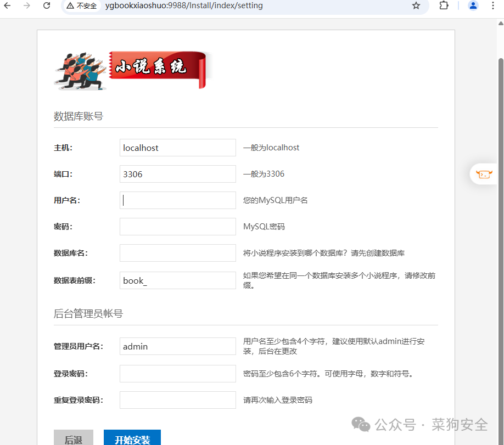Click the 请先创建数据库 hint text

click(x=378, y=253)
